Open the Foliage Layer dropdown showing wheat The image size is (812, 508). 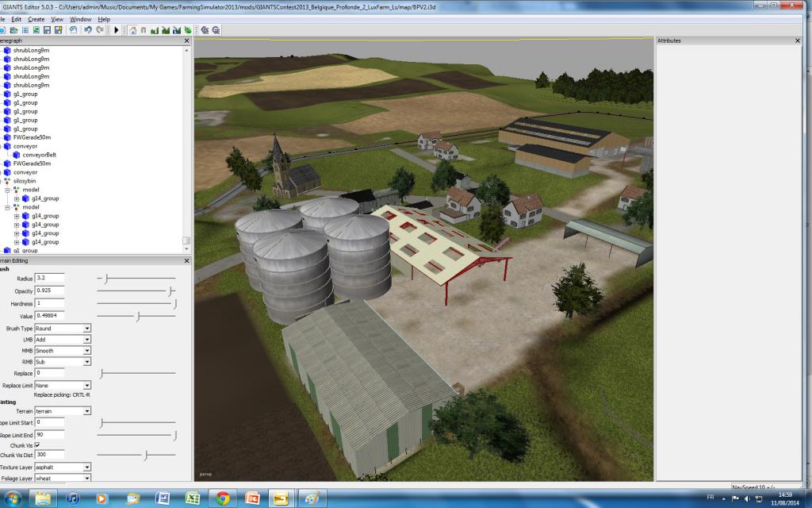pos(63,478)
